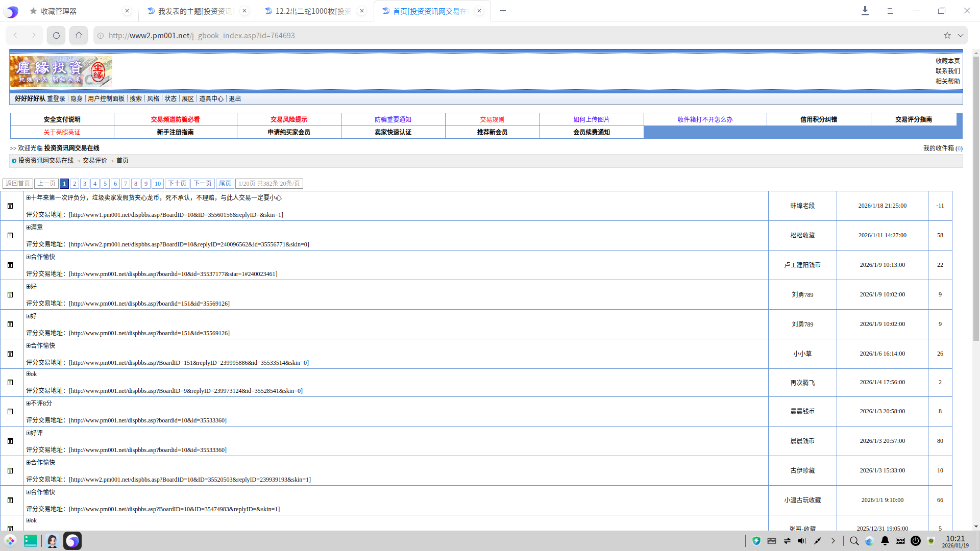Viewport: 980px width, 551px height.
Task: Bookmark page with star icon
Action: 947,35
